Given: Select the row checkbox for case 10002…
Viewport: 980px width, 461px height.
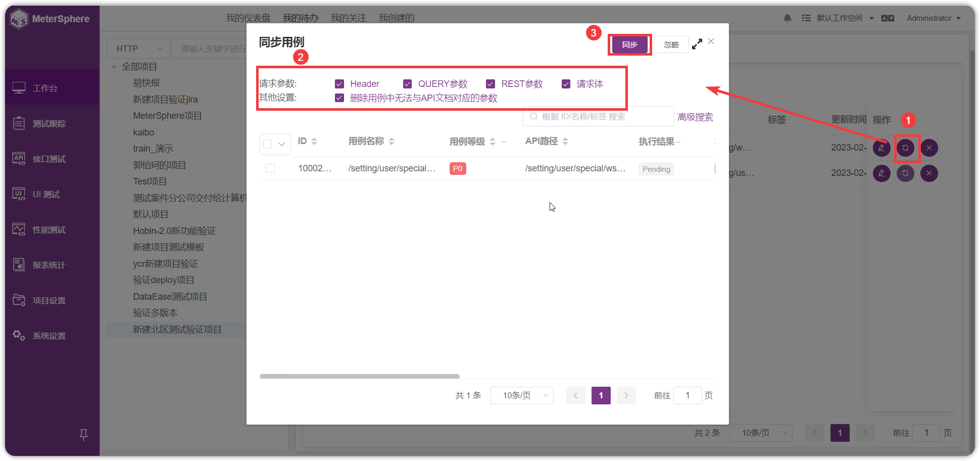Looking at the screenshot, I should pos(270,168).
